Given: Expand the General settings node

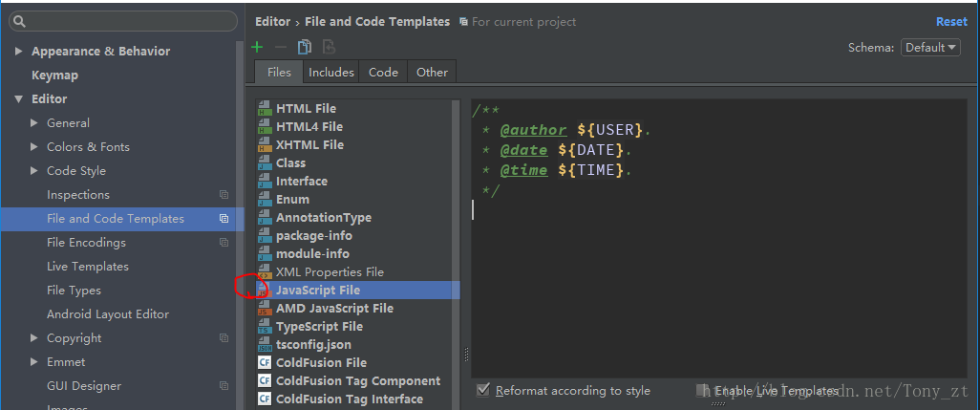Looking at the screenshot, I should point(33,123).
